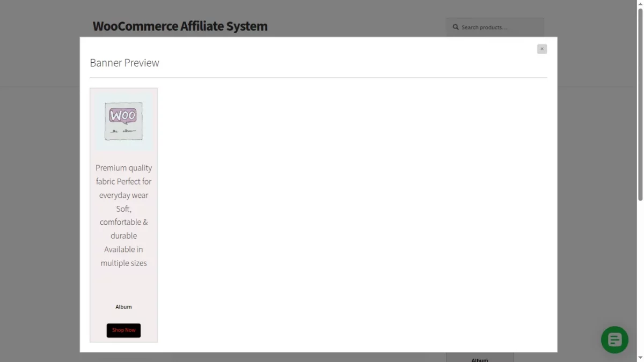
Task: Click the Album product title in banner
Action: tap(123, 307)
